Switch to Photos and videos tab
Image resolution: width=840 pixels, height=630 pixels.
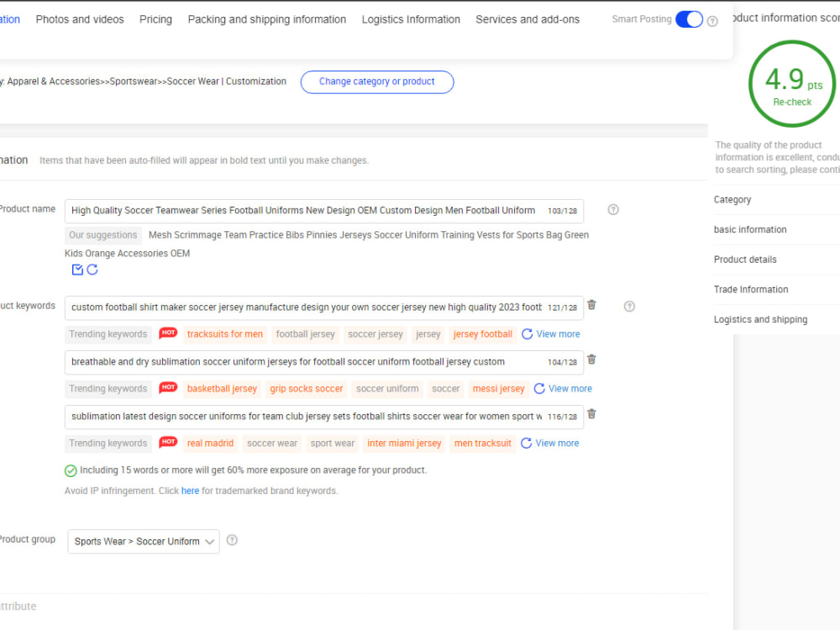click(x=80, y=19)
